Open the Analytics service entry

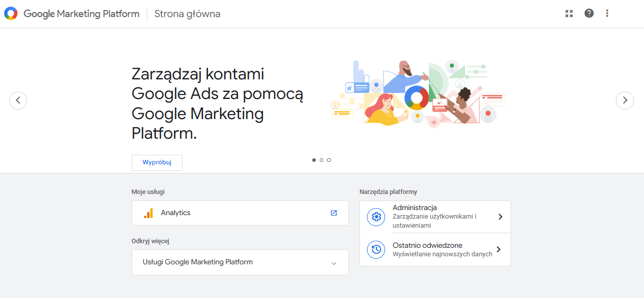tap(211, 213)
